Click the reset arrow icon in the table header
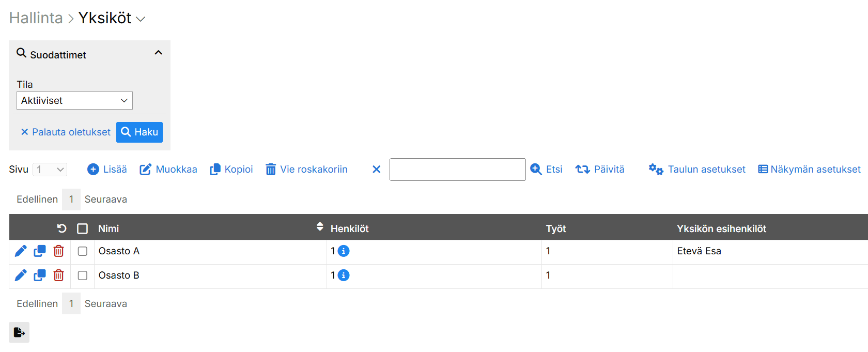 [62, 228]
